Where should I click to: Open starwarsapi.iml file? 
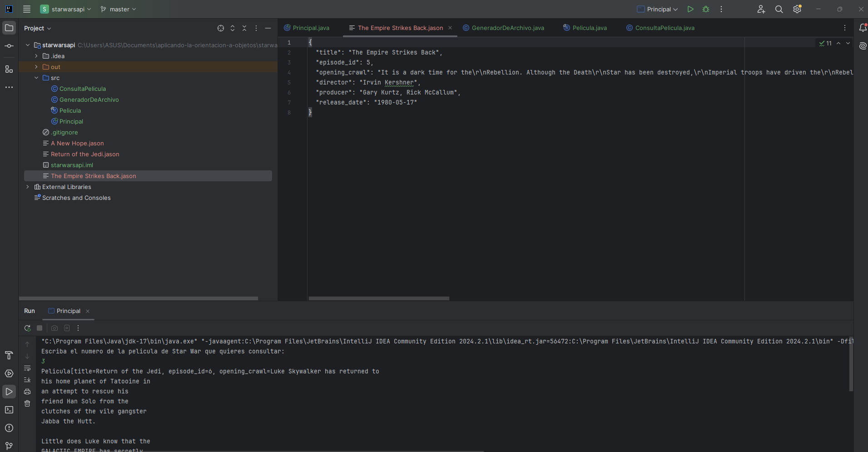point(72,165)
